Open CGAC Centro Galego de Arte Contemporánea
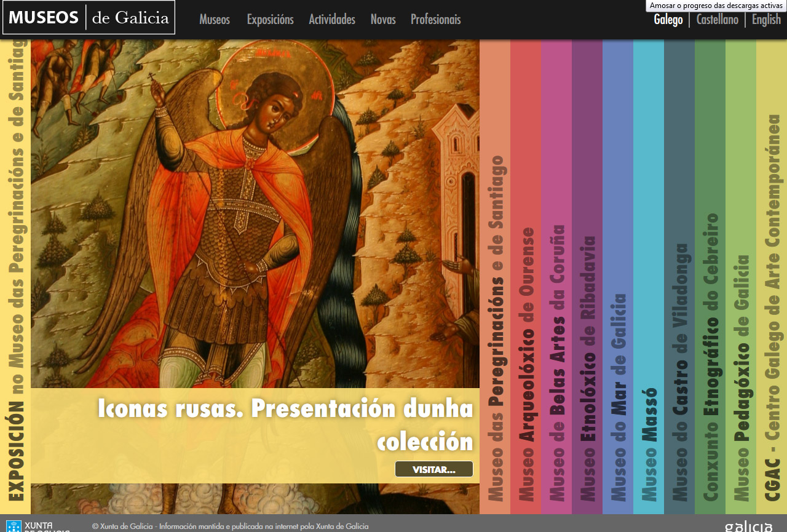The height and width of the screenshot is (532, 787). coord(772,277)
